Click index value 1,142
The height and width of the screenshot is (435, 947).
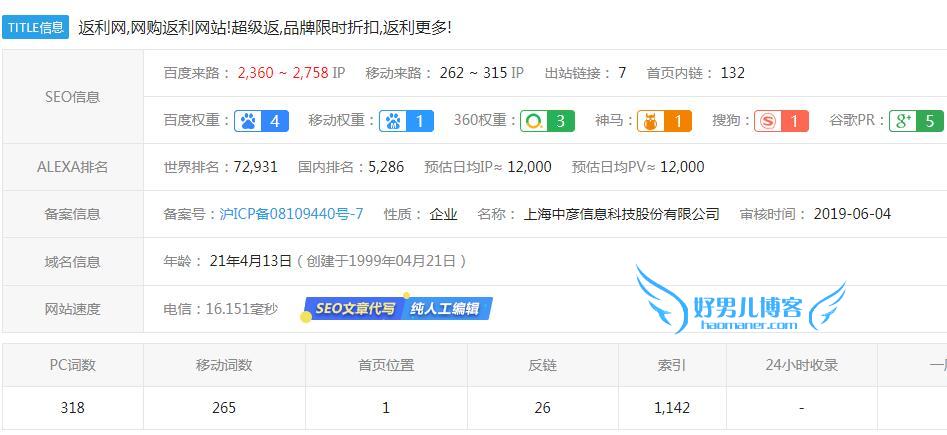pos(672,408)
